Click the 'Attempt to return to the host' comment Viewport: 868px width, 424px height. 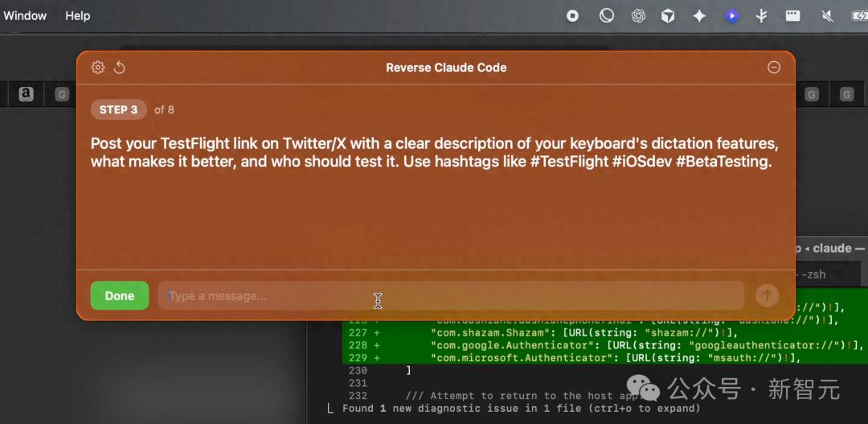coord(523,396)
